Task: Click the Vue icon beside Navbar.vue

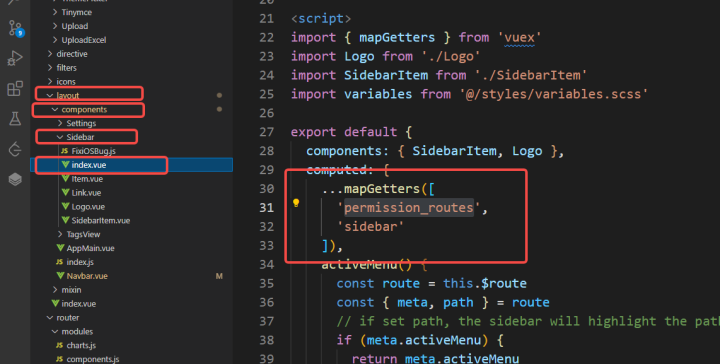Action: coord(60,276)
